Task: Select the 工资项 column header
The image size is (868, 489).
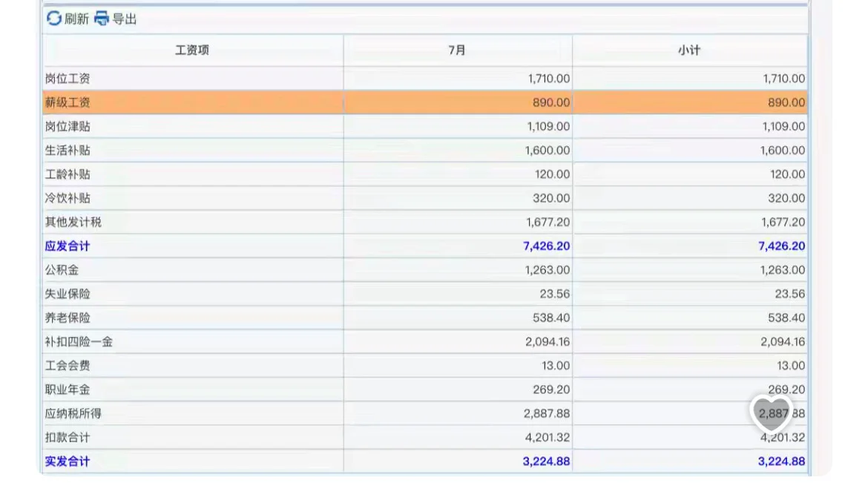Action: 192,50
